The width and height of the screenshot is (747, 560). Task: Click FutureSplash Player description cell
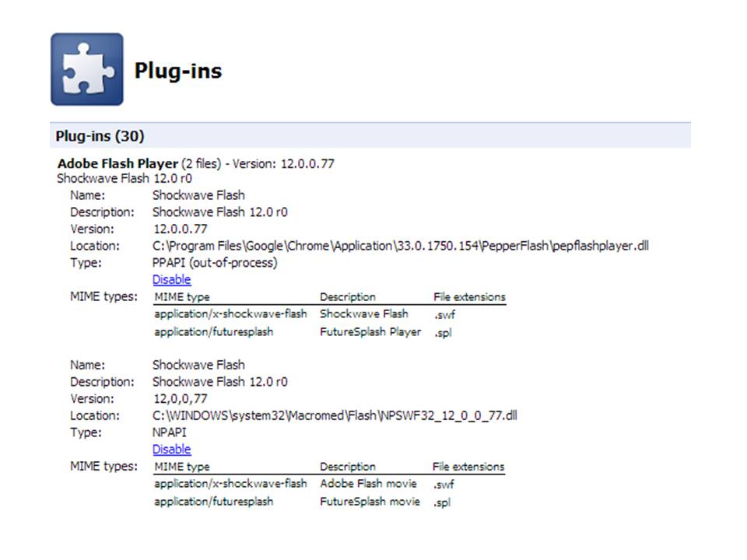[370, 332]
